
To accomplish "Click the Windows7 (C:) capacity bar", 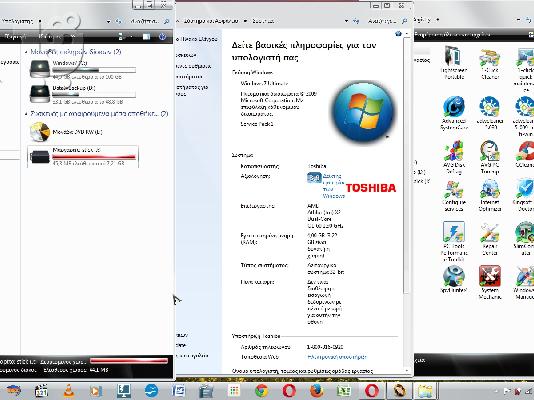I will pyautogui.click(x=94, y=70).
